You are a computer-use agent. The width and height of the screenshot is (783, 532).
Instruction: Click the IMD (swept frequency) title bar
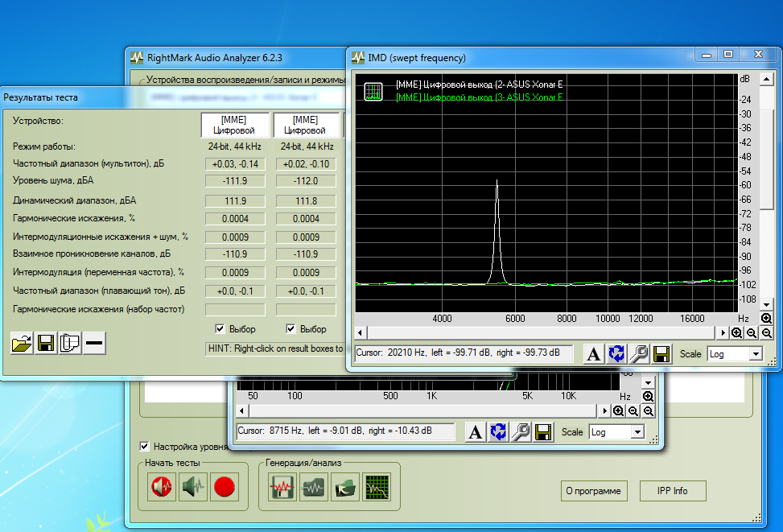[x=521, y=57]
